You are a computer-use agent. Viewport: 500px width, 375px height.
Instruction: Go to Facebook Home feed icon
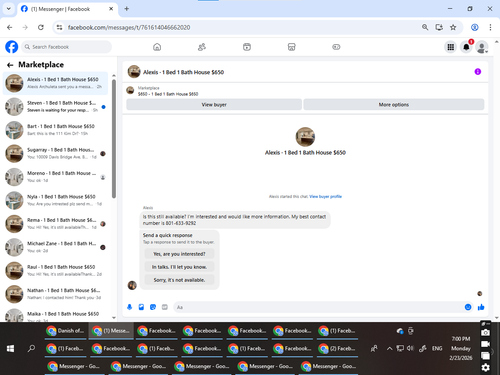[x=157, y=47]
